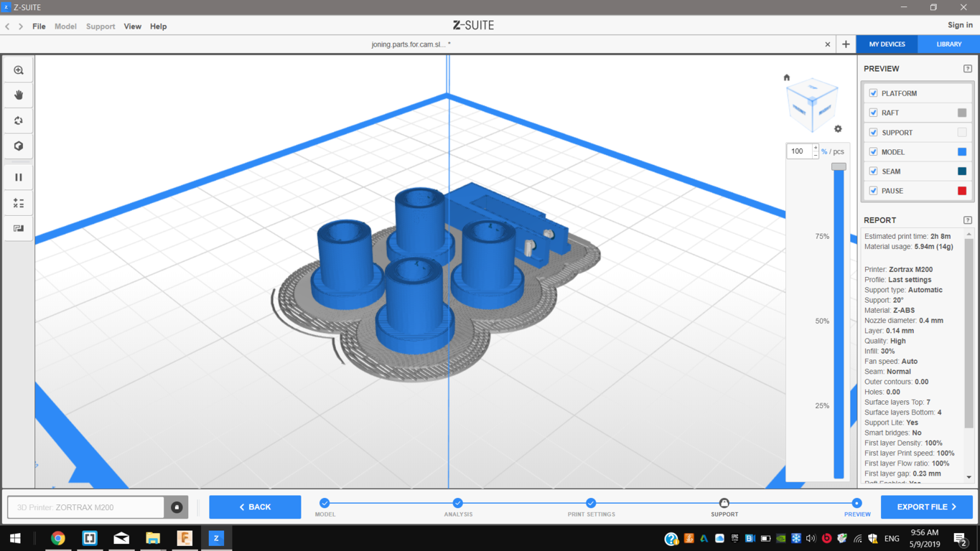
Task: Open the Support menu
Action: pyautogui.click(x=101, y=27)
